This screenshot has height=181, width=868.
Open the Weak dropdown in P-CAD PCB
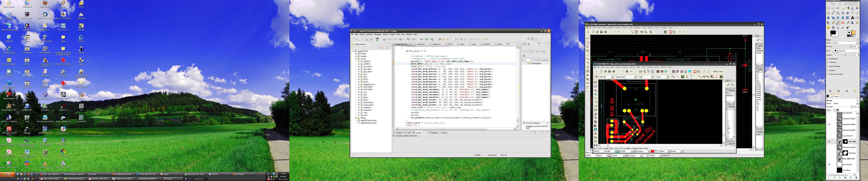click(x=662, y=77)
